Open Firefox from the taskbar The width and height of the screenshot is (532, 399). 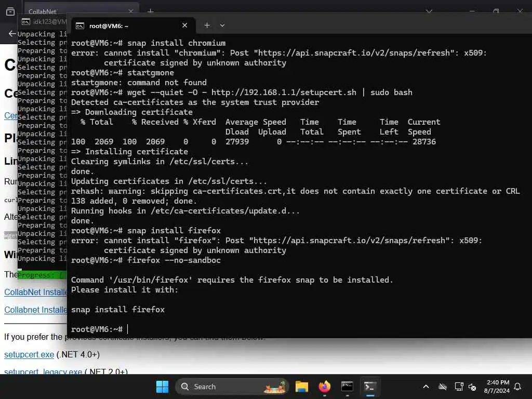(x=324, y=387)
